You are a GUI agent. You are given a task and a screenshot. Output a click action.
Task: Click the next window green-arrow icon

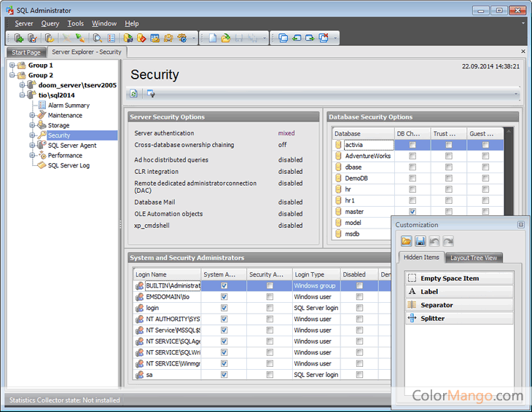[x=310, y=38]
